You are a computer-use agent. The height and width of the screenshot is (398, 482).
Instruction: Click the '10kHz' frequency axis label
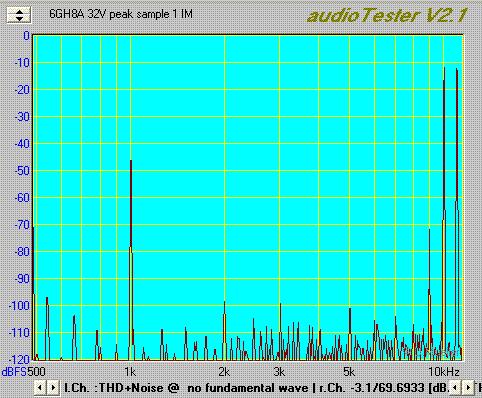[x=444, y=372]
